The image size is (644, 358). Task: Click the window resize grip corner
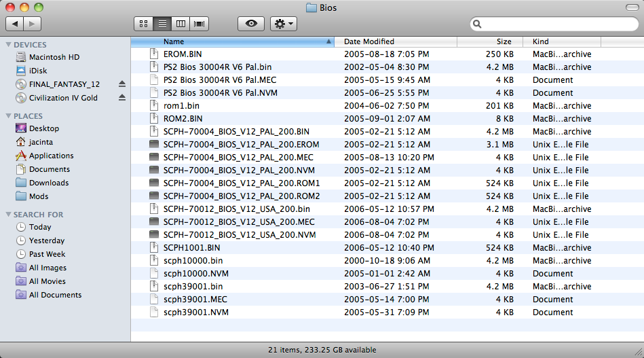[x=639, y=353]
